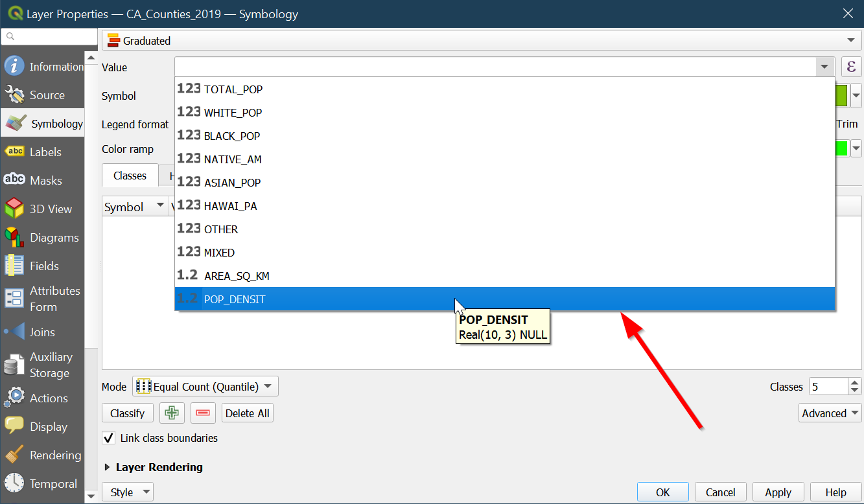Switch to the Classes tab
The height and width of the screenshot is (504, 864).
pyautogui.click(x=130, y=176)
